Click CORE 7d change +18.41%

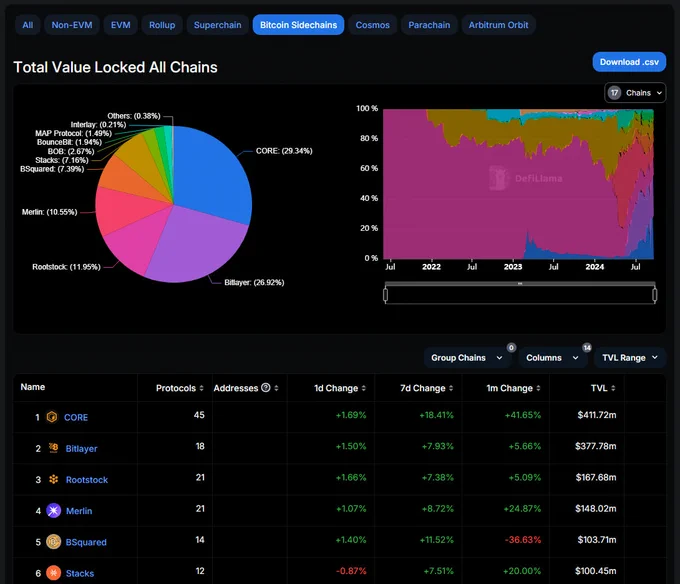coord(436,415)
